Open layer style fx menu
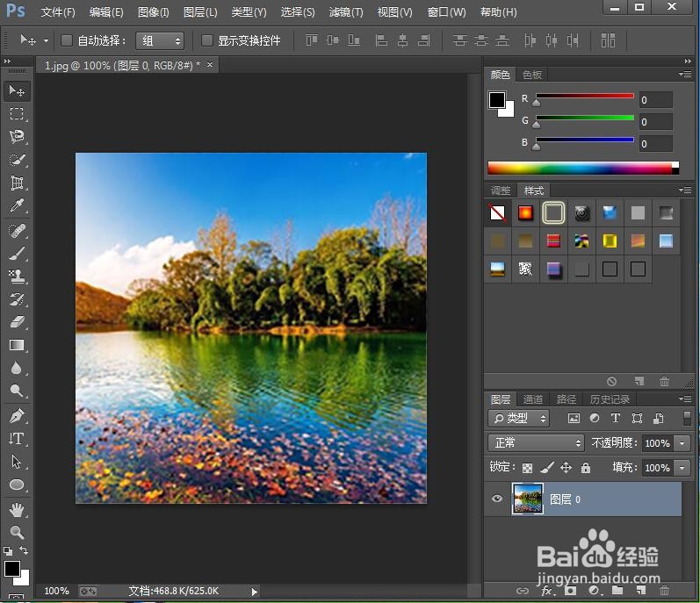Image resolution: width=700 pixels, height=603 pixels. 548,591
